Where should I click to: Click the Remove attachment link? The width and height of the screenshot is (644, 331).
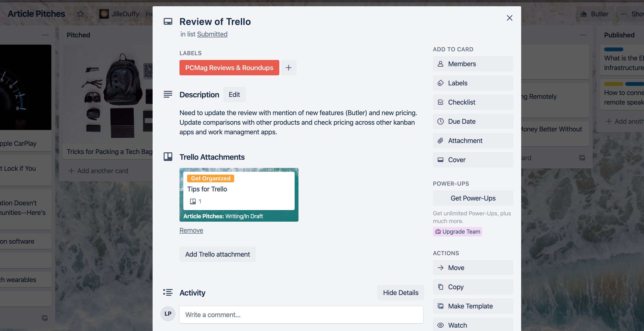coord(191,230)
